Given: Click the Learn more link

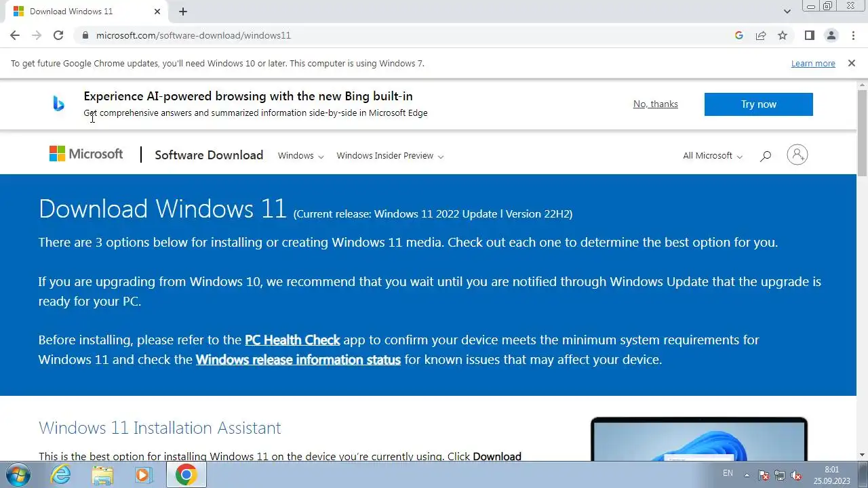Looking at the screenshot, I should point(813,64).
